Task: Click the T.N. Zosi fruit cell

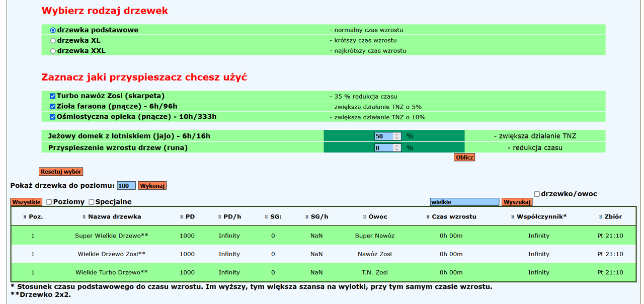Action: pyautogui.click(x=375, y=272)
